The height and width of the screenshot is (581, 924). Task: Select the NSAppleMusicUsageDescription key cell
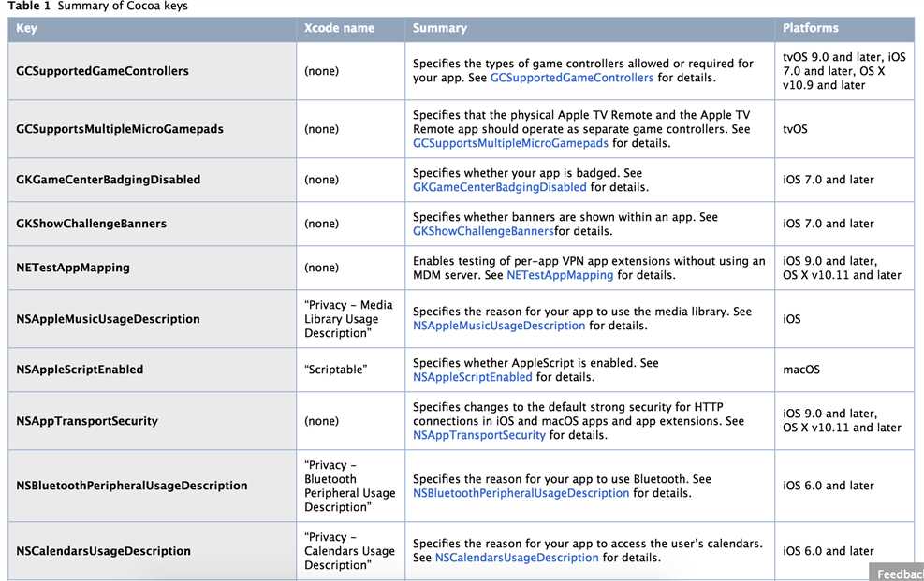point(152,318)
